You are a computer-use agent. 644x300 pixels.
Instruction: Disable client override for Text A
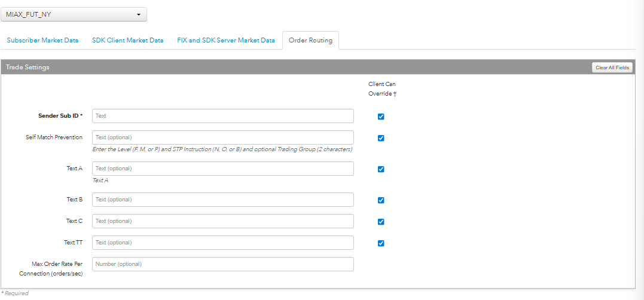(x=381, y=169)
